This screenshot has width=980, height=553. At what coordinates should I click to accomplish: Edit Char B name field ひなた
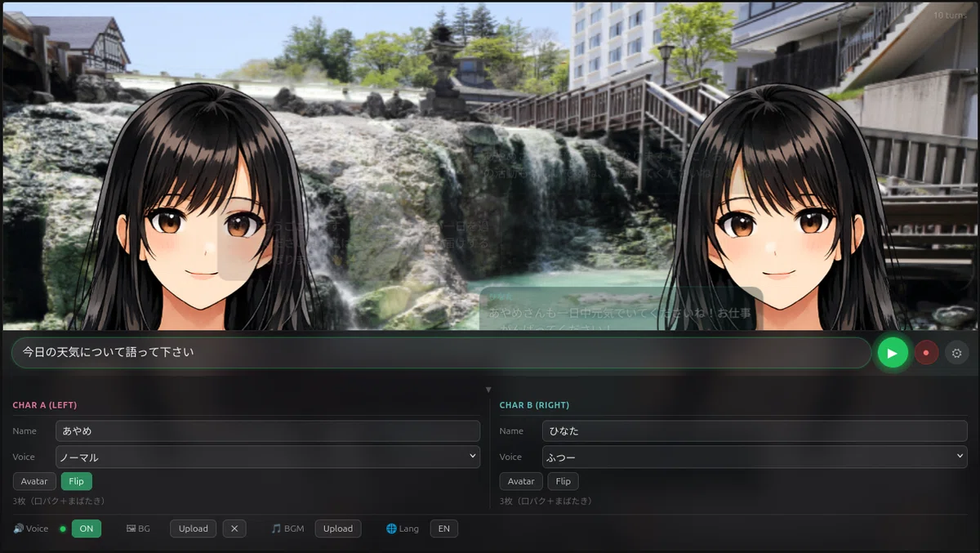click(755, 431)
